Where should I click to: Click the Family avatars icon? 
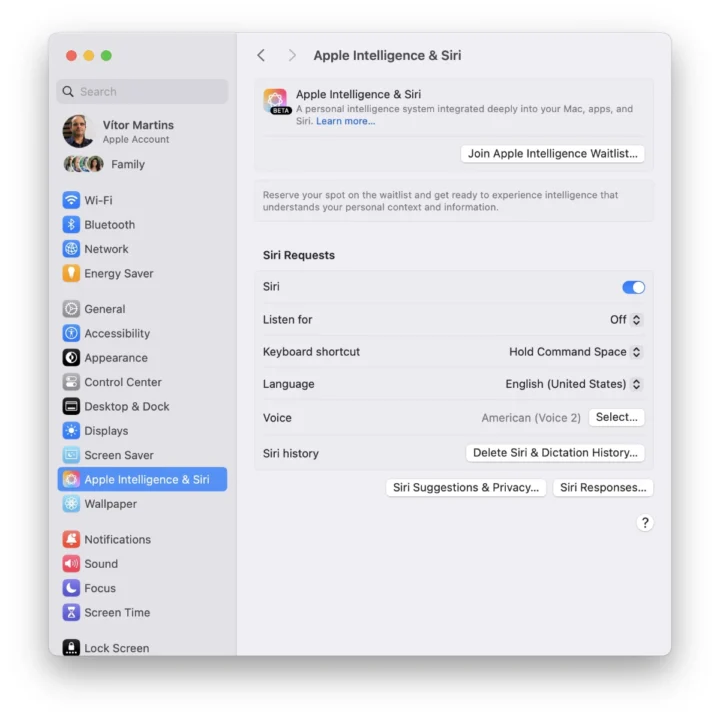pos(83,164)
